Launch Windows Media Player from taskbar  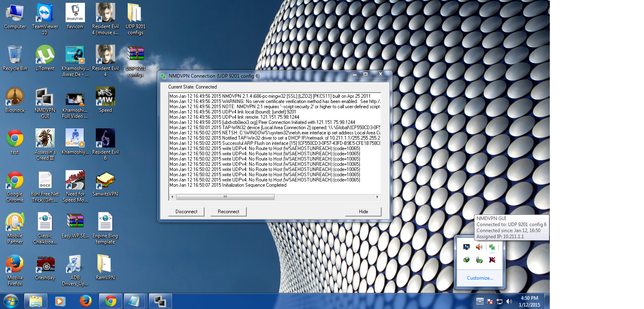(x=60, y=301)
